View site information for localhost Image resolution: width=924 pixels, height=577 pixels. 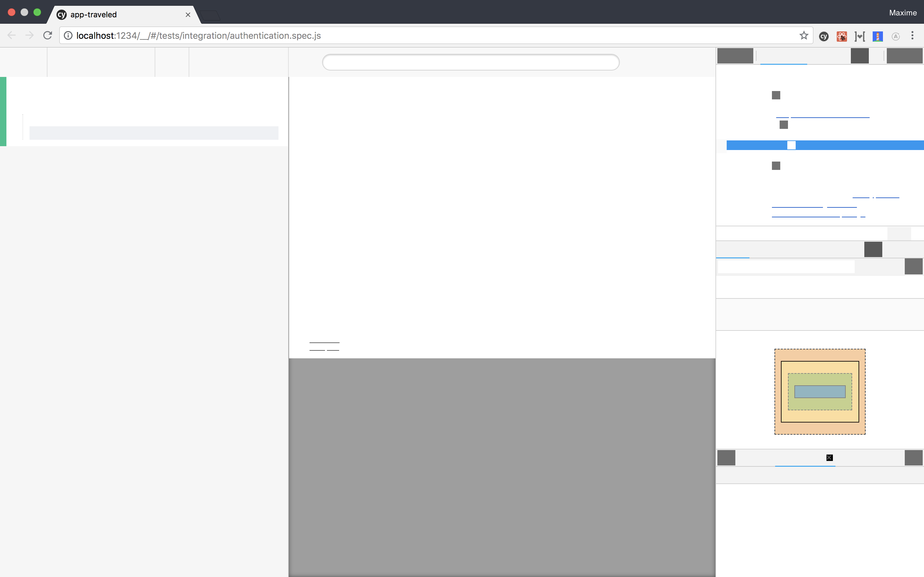[x=68, y=36]
